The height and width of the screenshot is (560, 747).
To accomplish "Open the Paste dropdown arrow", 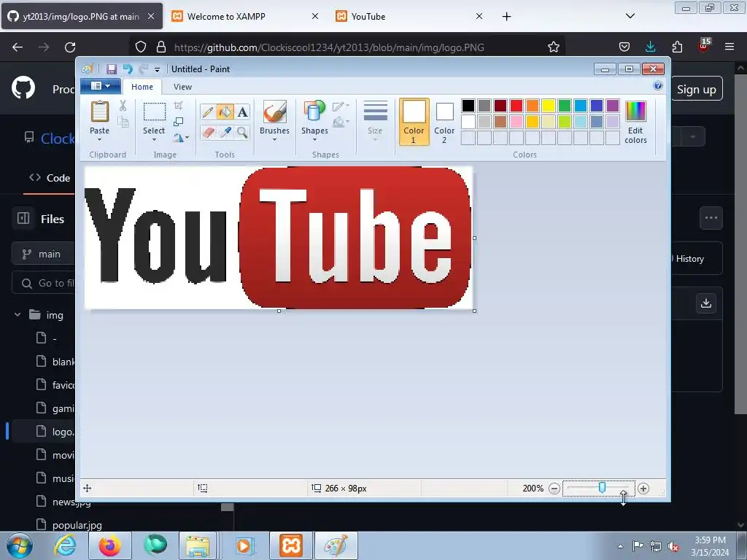I will pyautogui.click(x=99, y=139).
